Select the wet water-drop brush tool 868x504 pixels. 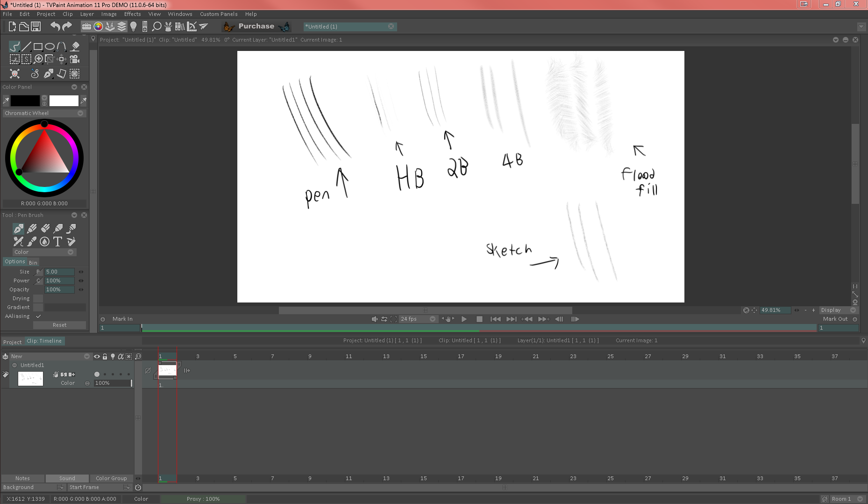44,241
